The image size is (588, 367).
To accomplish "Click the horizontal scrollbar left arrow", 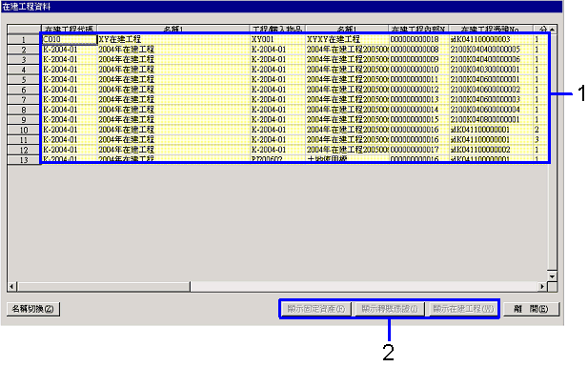I will pyautogui.click(x=11, y=287).
